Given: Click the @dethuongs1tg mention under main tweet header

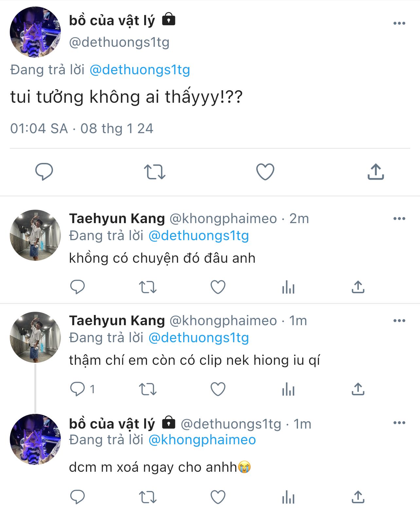Looking at the screenshot, I should click(x=140, y=70).
